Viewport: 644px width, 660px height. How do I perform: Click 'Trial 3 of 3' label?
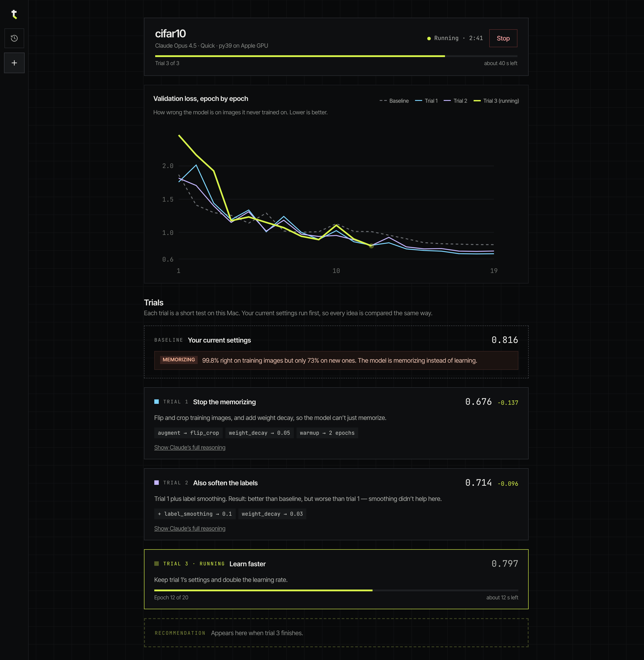click(167, 63)
